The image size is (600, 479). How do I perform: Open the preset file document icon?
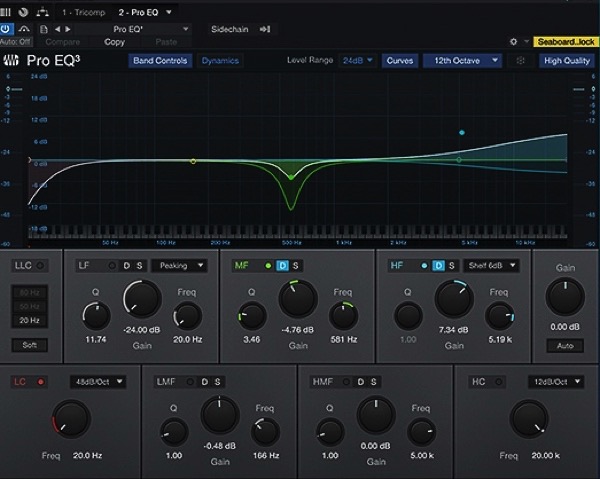(x=44, y=29)
